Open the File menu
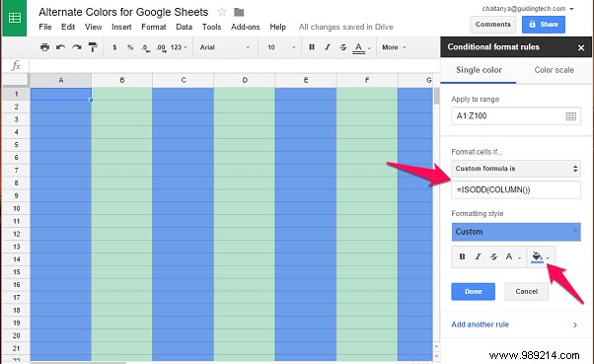Image resolution: width=594 pixels, height=364 pixels. 45,27
